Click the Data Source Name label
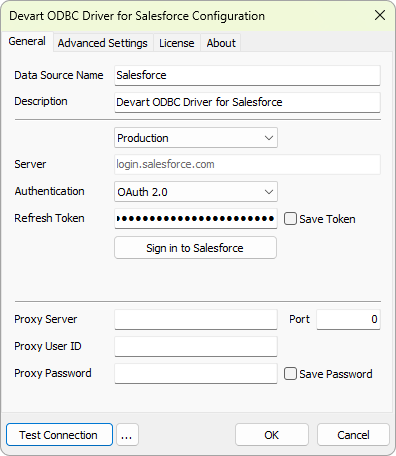This screenshot has height=456, width=396. (59, 75)
